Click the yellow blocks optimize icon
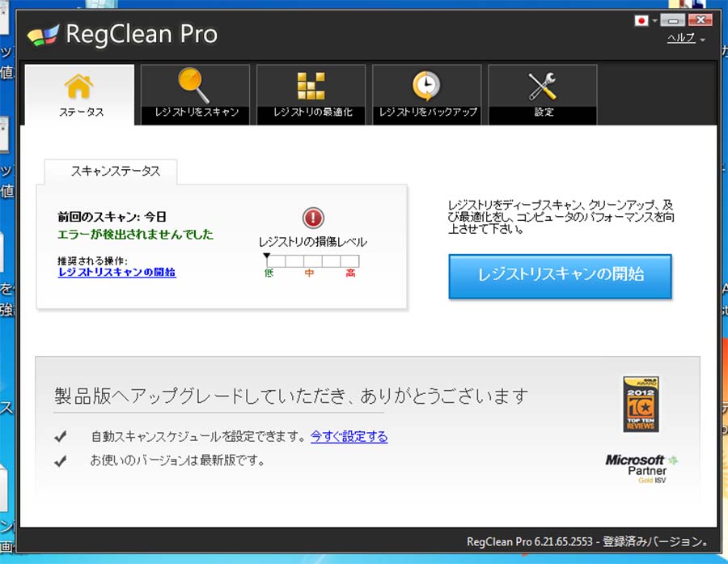 [311, 85]
